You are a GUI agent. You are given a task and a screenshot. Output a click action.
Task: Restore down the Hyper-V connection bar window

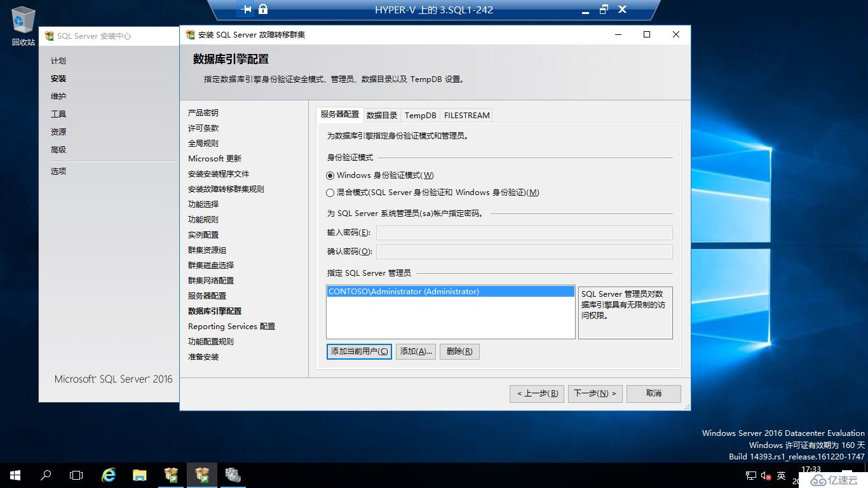click(x=604, y=10)
